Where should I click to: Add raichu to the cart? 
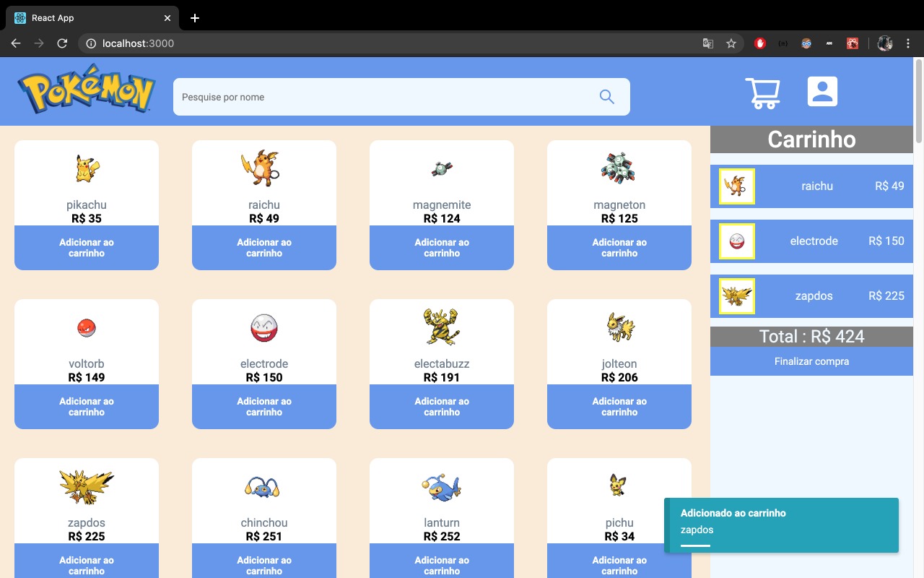(264, 248)
